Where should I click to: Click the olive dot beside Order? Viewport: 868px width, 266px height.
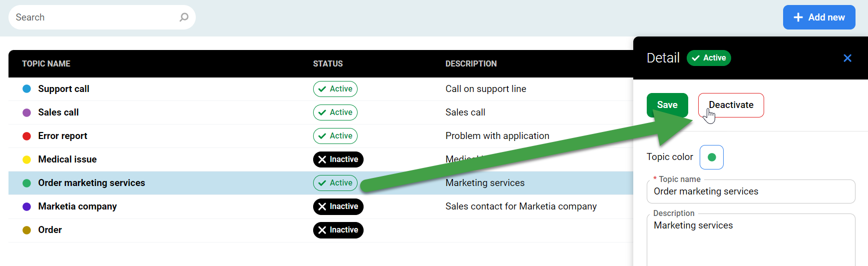pos(27,230)
